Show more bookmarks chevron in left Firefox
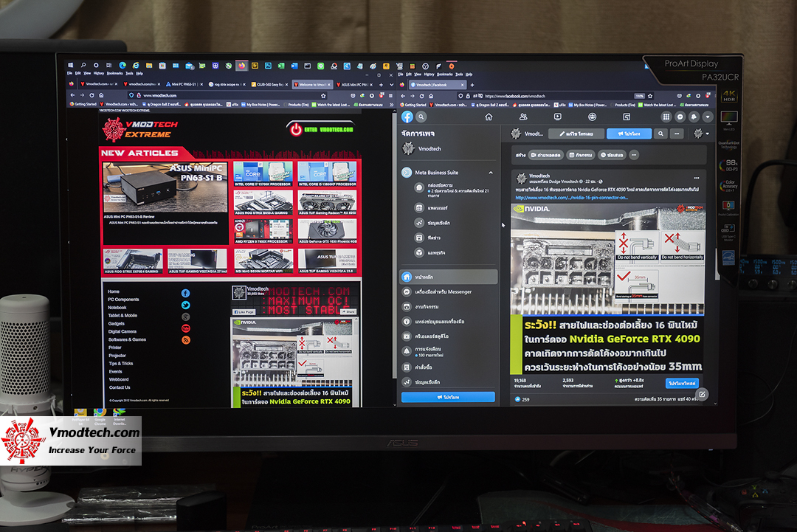797x532 pixels. pos(391,104)
